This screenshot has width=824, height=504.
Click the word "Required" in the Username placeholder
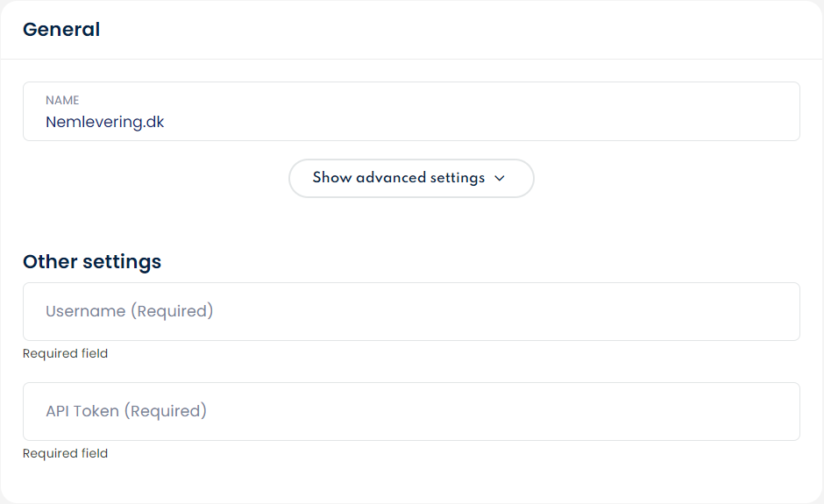(172, 311)
